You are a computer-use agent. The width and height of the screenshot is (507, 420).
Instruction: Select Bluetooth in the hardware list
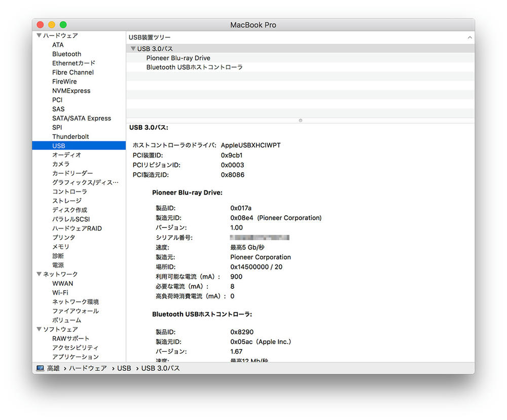(x=66, y=54)
